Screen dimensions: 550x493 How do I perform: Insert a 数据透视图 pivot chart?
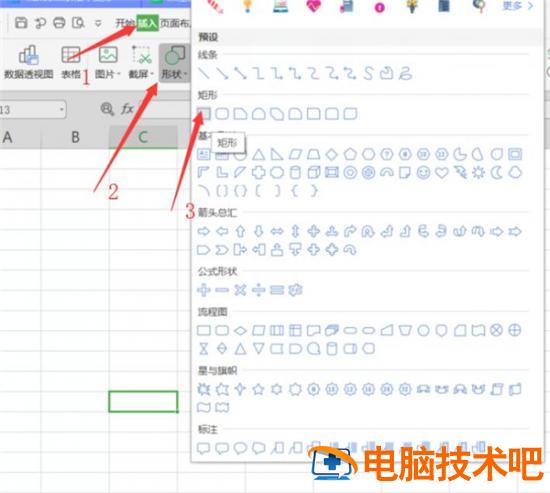click(29, 62)
